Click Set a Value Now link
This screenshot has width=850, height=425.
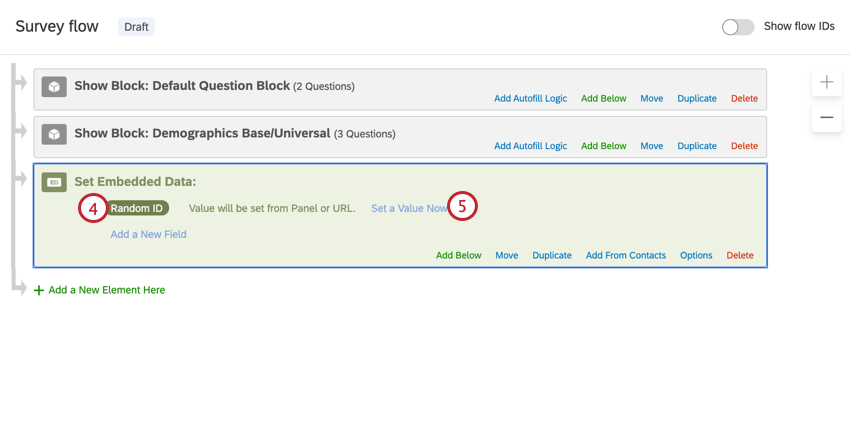point(409,208)
